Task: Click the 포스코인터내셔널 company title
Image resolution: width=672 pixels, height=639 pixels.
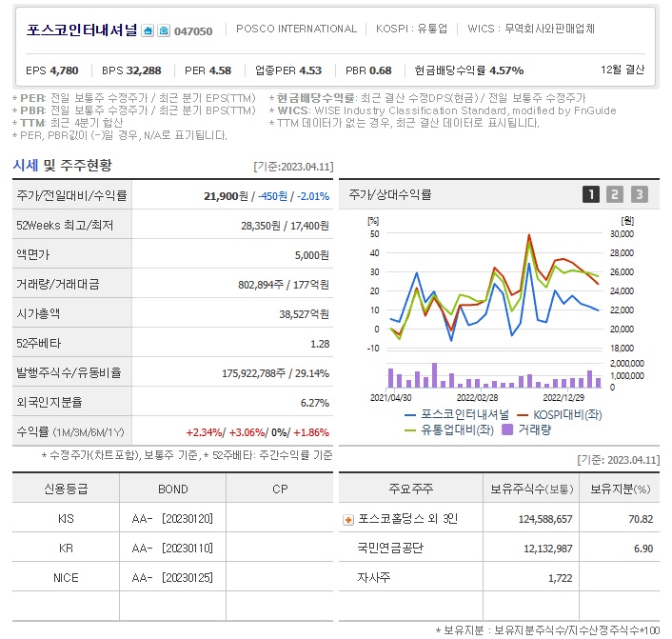Action: pos(82,30)
